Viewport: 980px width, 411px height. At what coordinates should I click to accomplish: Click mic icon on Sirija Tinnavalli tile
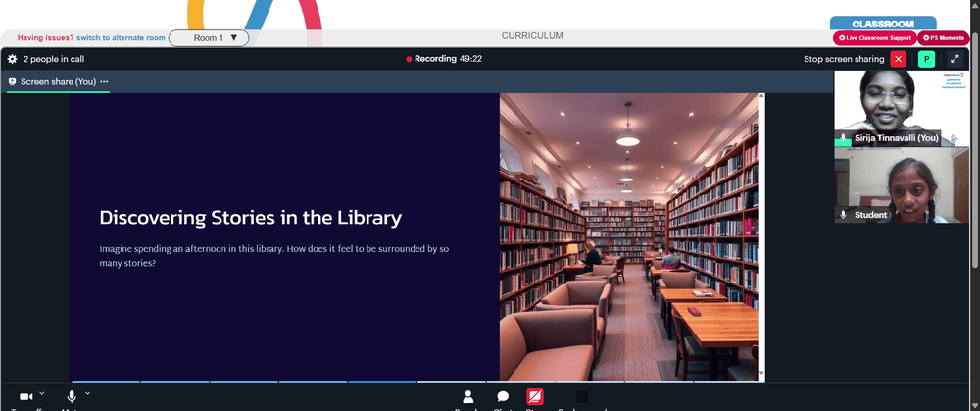843,138
